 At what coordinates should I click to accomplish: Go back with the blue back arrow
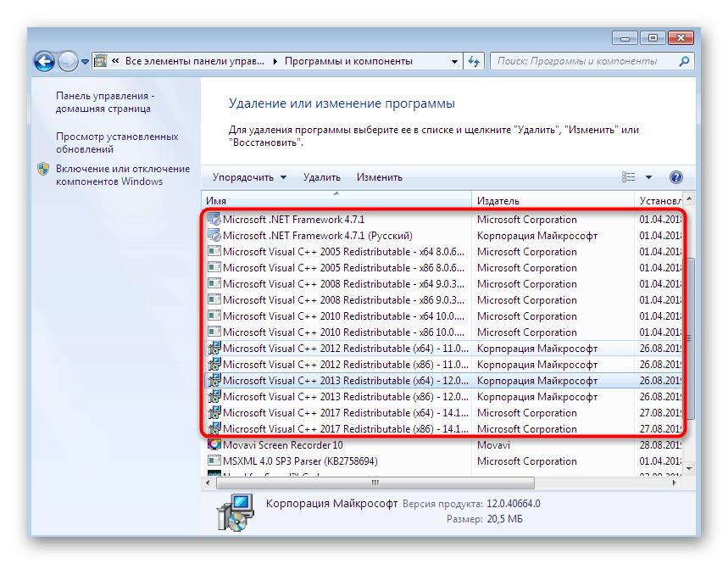pyautogui.click(x=45, y=61)
